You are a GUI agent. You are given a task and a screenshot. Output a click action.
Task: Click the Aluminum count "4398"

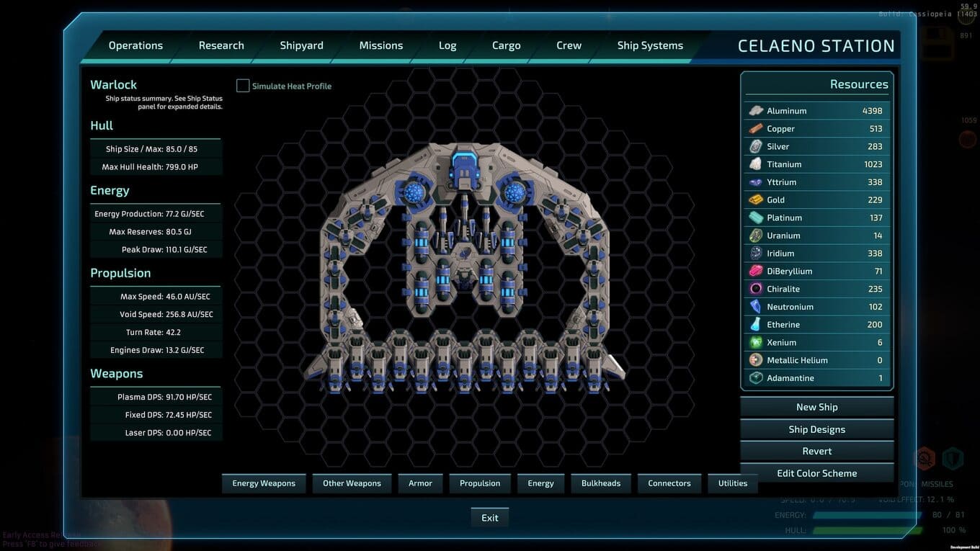(x=872, y=111)
